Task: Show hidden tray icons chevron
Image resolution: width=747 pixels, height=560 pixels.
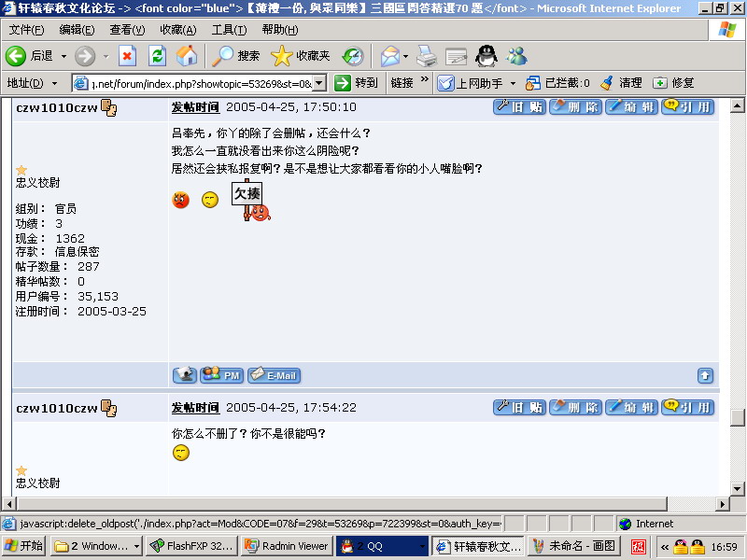Action: (x=664, y=547)
